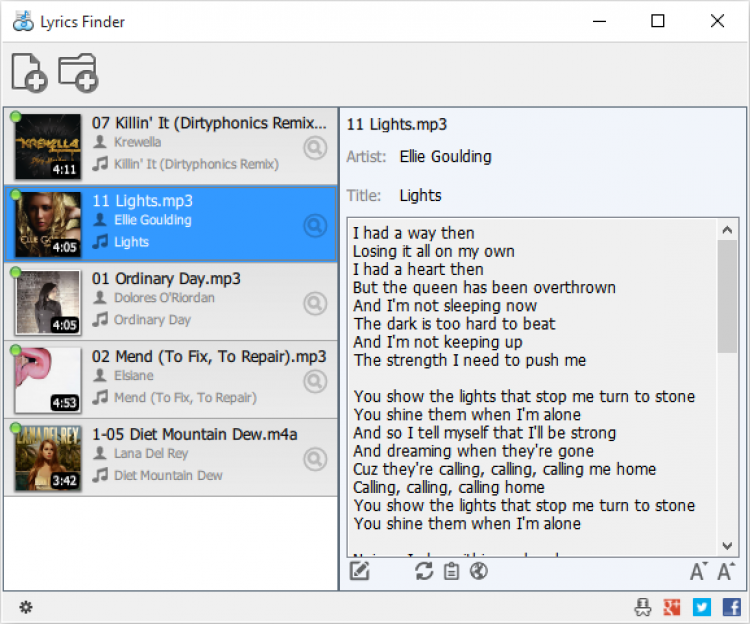Click the Twitter icon
The height and width of the screenshot is (624, 750).
click(x=702, y=607)
